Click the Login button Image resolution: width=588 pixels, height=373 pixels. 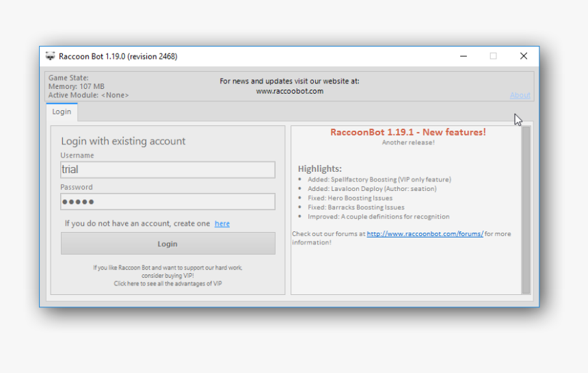pyautogui.click(x=168, y=244)
